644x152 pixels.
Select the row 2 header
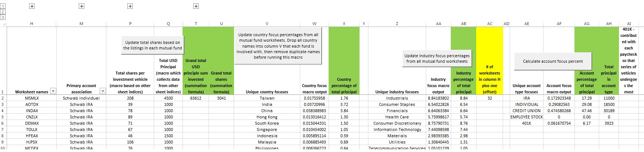3,98
